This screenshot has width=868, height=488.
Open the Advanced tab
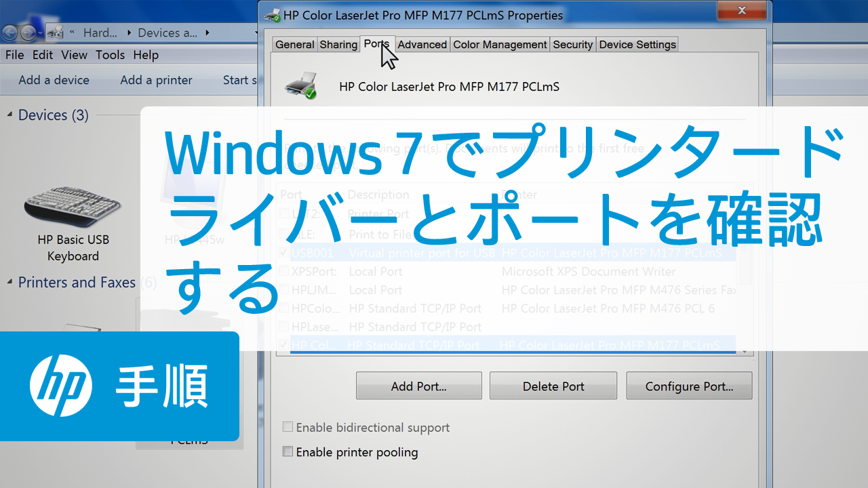pyautogui.click(x=422, y=45)
